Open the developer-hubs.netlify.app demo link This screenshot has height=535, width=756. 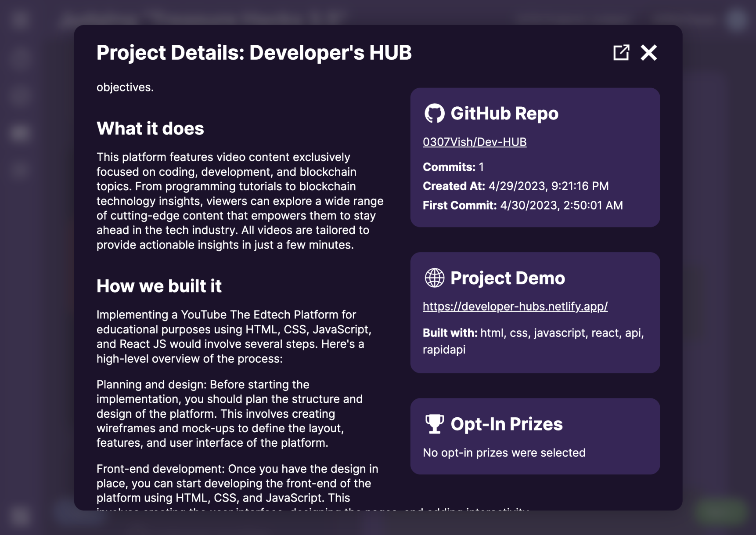(515, 306)
